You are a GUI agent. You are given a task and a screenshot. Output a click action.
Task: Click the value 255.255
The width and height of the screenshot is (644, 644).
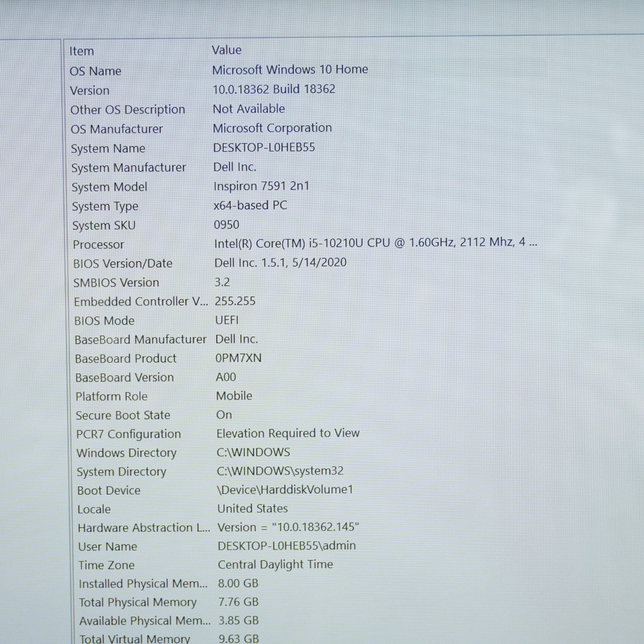point(235,301)
